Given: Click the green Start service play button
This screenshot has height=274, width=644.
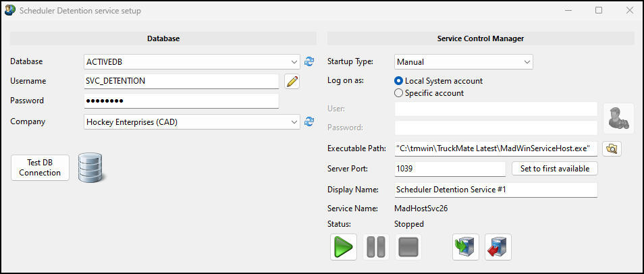Looking at the screenshot, I should 344,247.
